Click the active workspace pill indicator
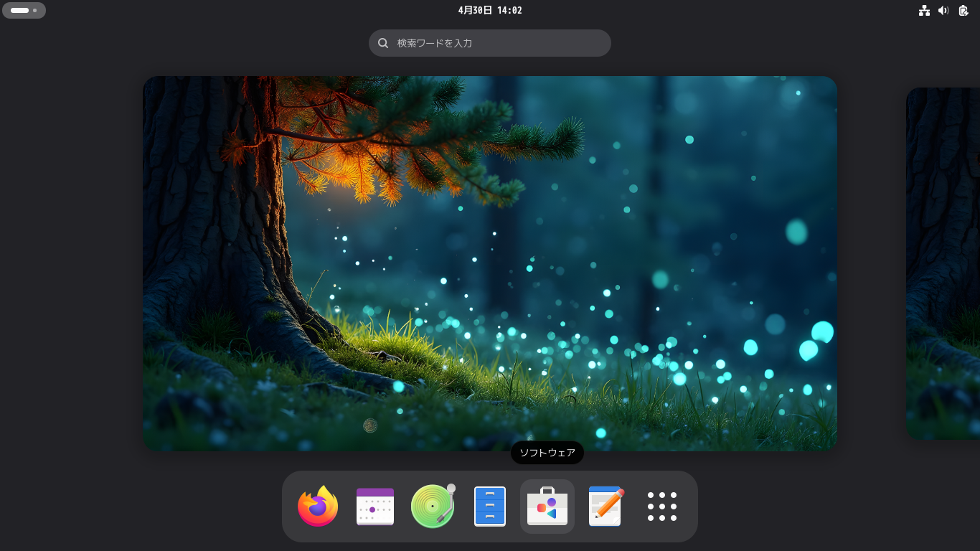 [20, 10]
